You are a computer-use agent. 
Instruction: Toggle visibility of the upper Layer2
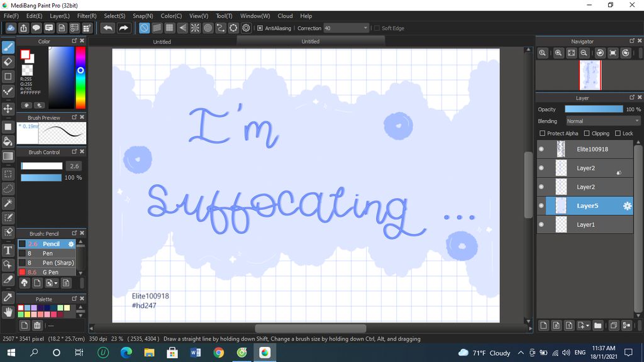click(541, 168)
